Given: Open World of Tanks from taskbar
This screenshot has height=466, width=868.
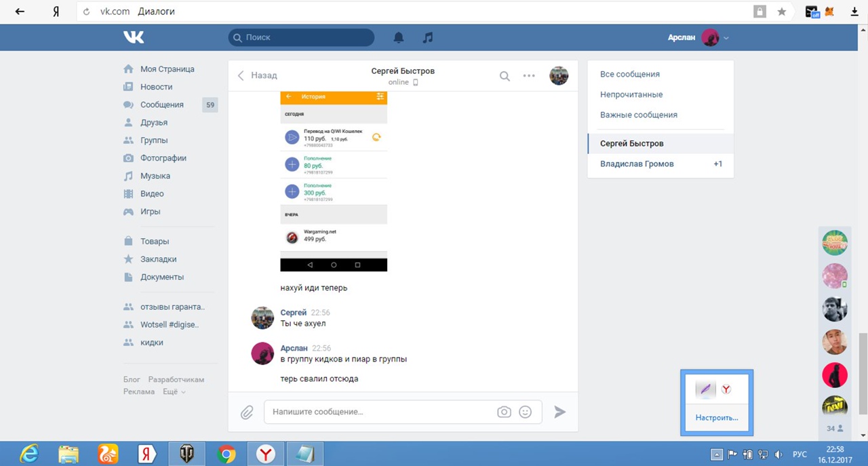Looking at the screenshot, I should coord(186,453).
